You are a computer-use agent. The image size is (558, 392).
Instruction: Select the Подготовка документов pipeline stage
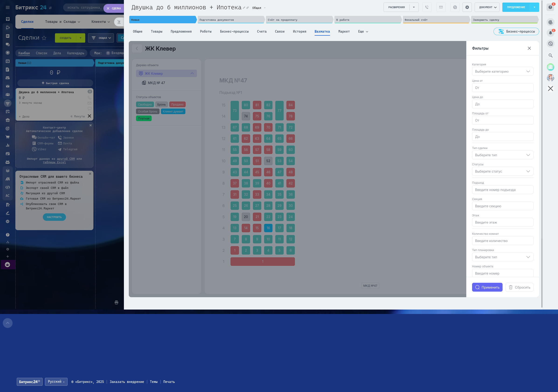tap(230, 20)
